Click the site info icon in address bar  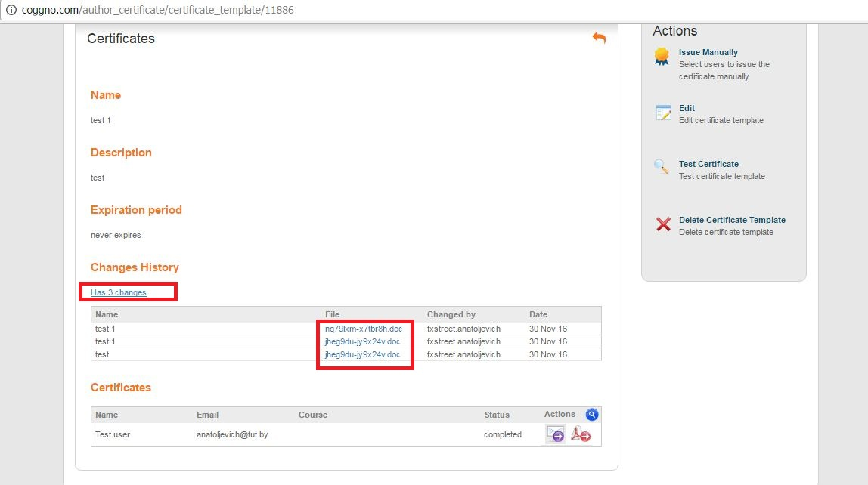point(11,9)
